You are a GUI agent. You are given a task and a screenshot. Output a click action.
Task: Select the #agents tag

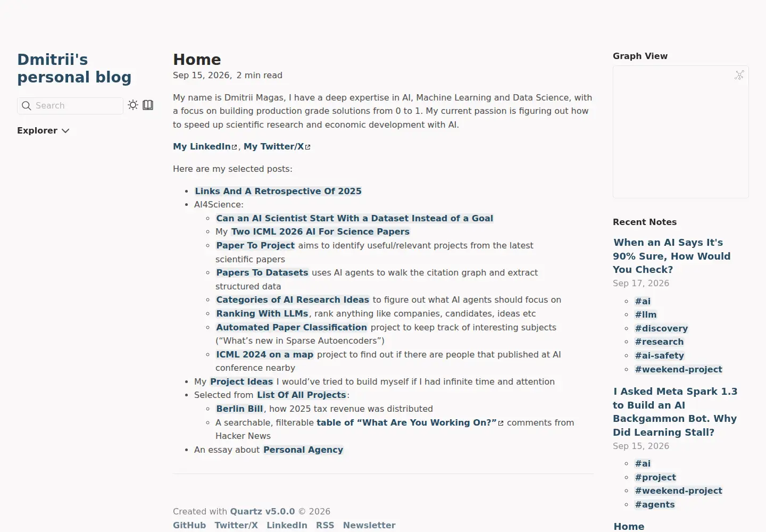(x=655, y=504)
